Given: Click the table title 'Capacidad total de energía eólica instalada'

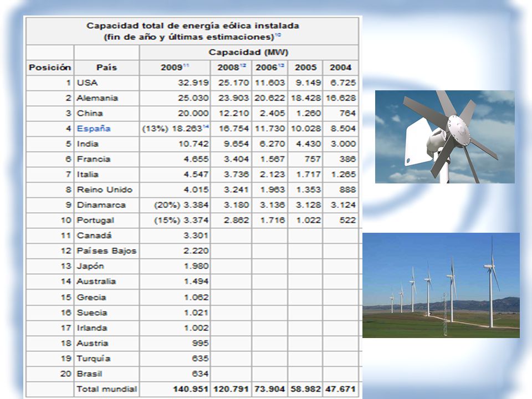Looking at the screenshot, I should click(193, 26).
